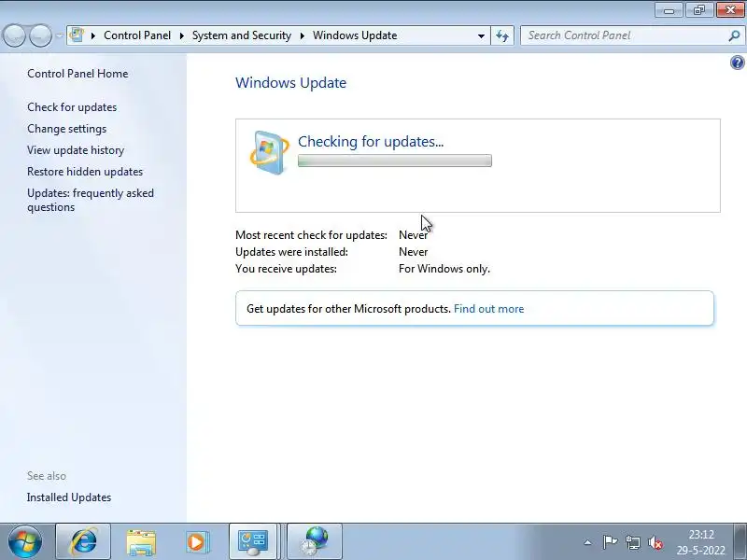Screen dimensions: 747x560
Task: Click Find out more link
Action: (x=488, y=309)
